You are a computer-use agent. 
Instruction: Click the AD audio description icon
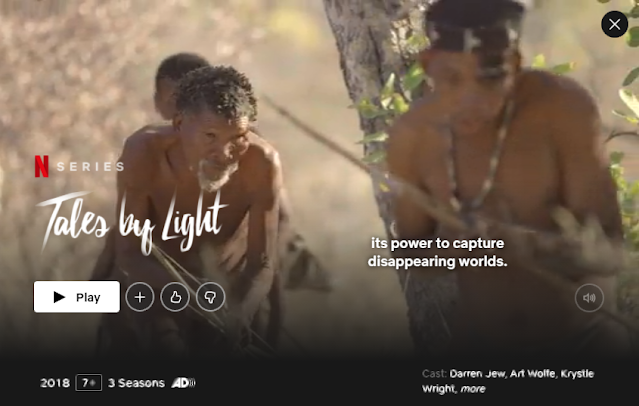(x=183, y=383)
